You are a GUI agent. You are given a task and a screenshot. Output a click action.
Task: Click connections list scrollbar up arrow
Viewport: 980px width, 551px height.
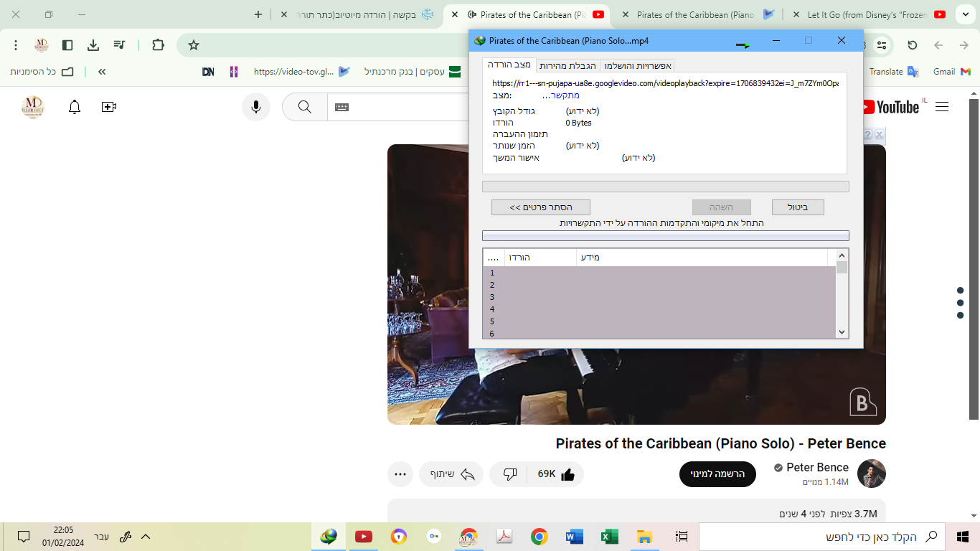coord(842,255)
